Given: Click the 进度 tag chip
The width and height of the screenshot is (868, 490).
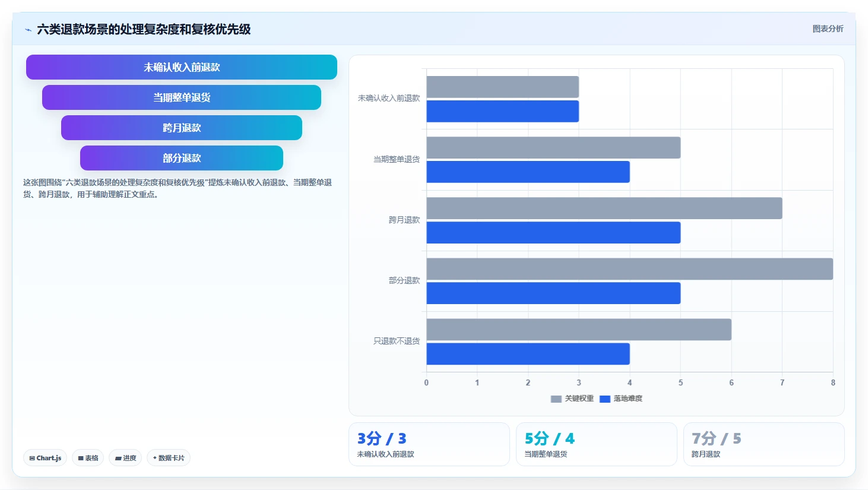Looking at the screenshot, I should 125,458.
